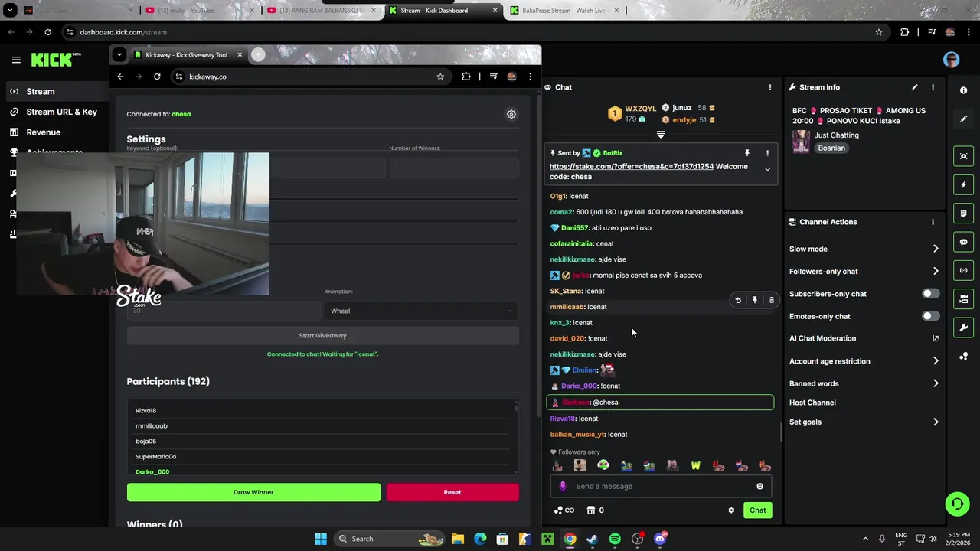Click reply arrow on hovered chat message
Viewport: 980px width, 551px height.
pos(738,301)
